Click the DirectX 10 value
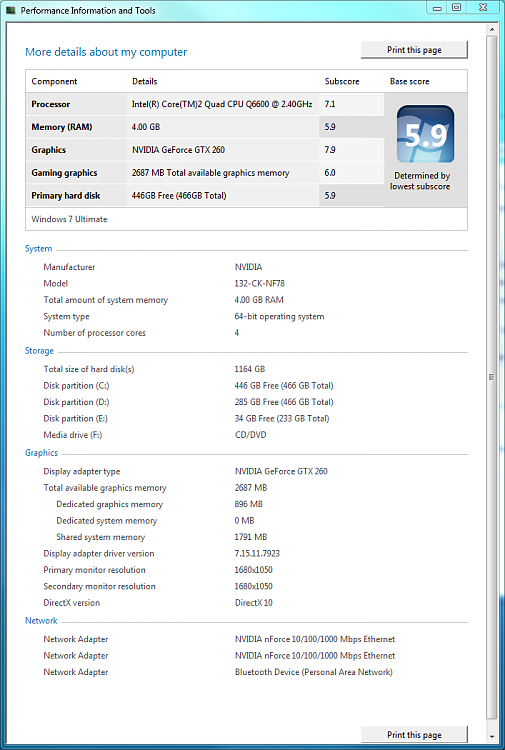Image resolution: width=505 pixels, height=750 pixels. [x=253, y=603]
